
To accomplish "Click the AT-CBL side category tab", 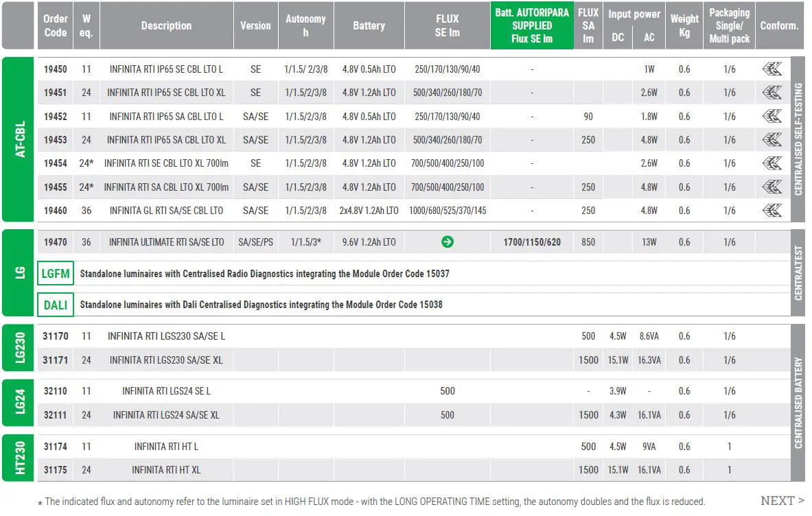I will 19,139.
